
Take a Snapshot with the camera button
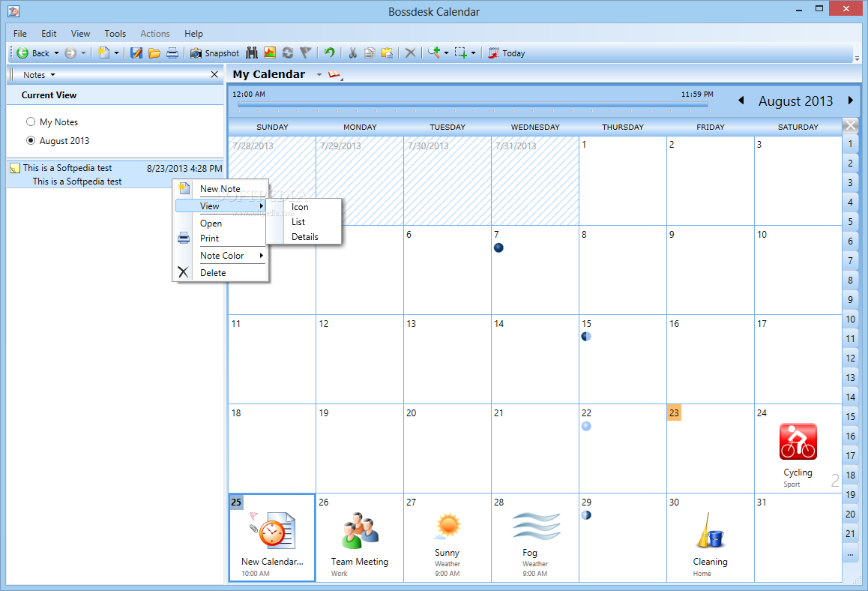(215, 53)
